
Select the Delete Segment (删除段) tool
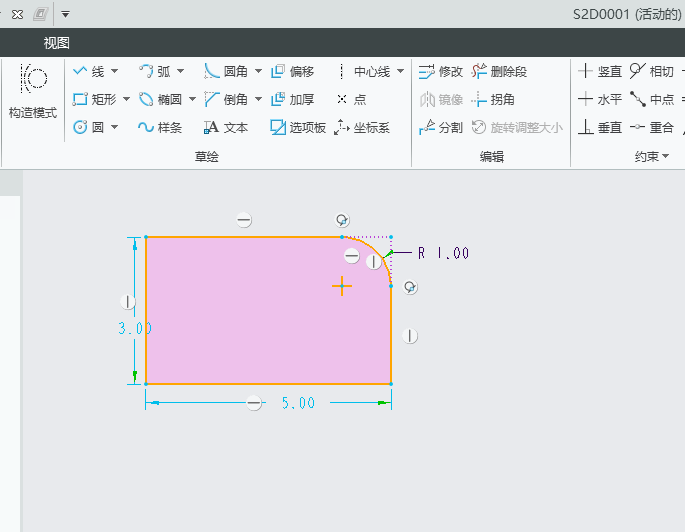[499, 71]
